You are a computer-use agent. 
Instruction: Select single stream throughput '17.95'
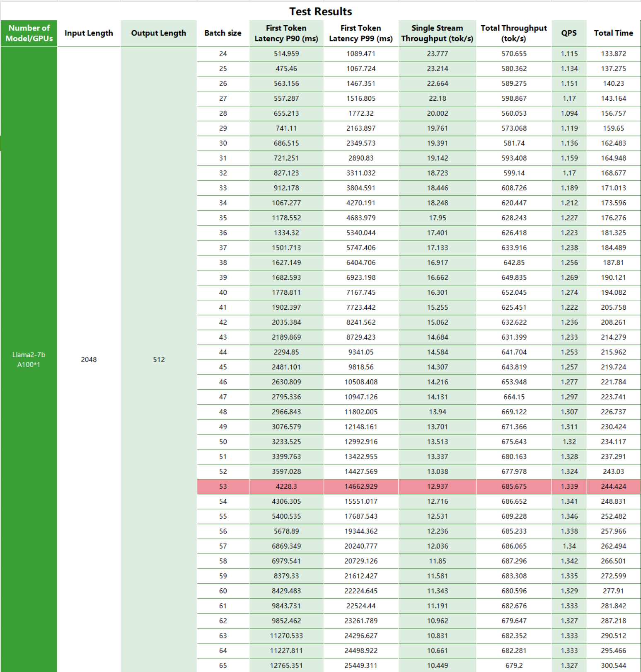pyautogui.click(x=437, y=218)
